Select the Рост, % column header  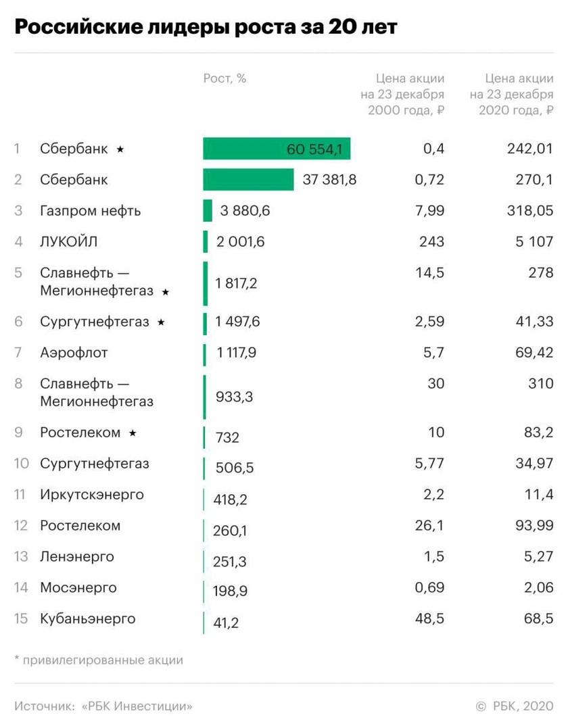[x=224, y=78]
